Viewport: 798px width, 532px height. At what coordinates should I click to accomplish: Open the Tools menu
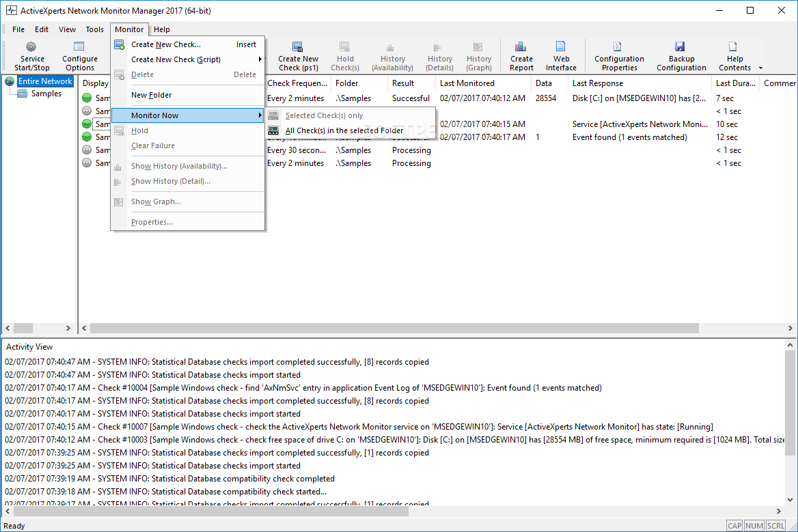(x=95, y=29)
